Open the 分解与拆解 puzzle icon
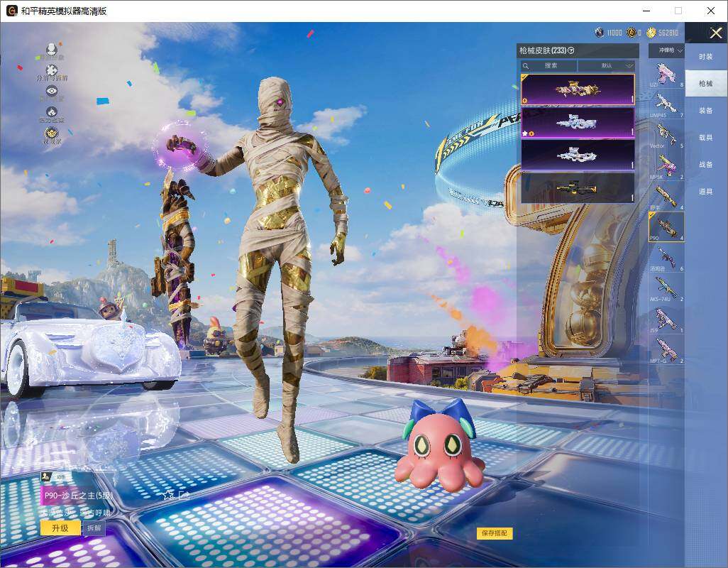 (x=52, y=70)
